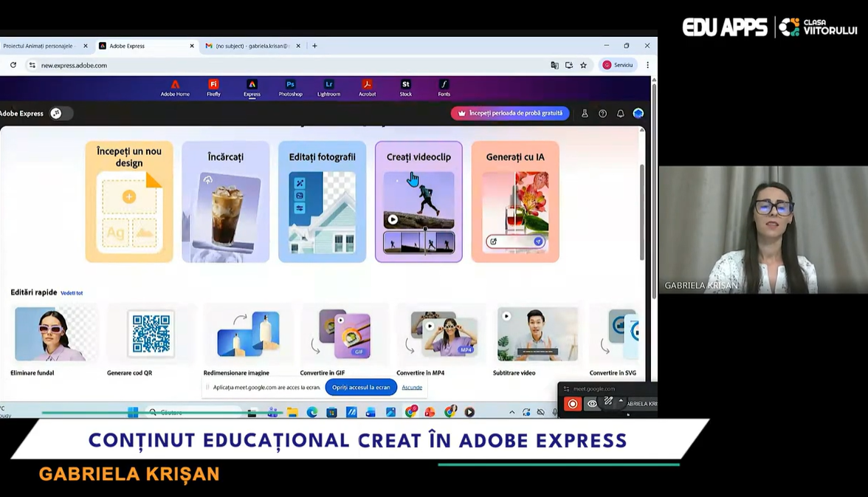Click the Vedeți tot link

point(72,293)
